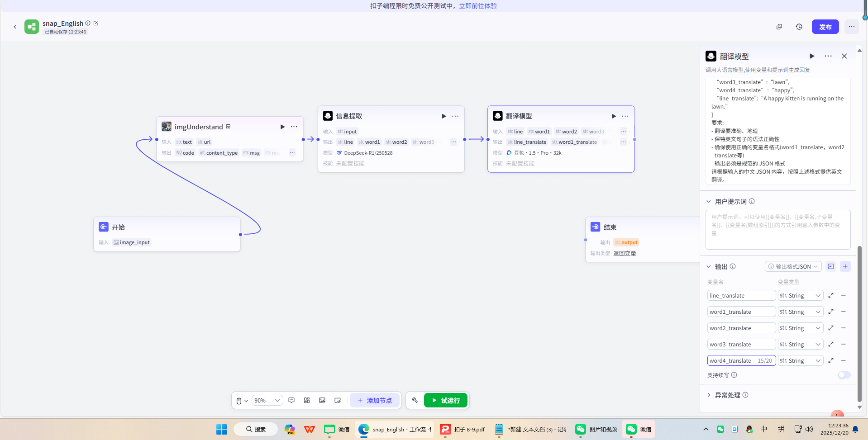The height and width of the screenshot is (440, 868).
Task: Remove the word3_translate output variable
Action: pos(844,344)
